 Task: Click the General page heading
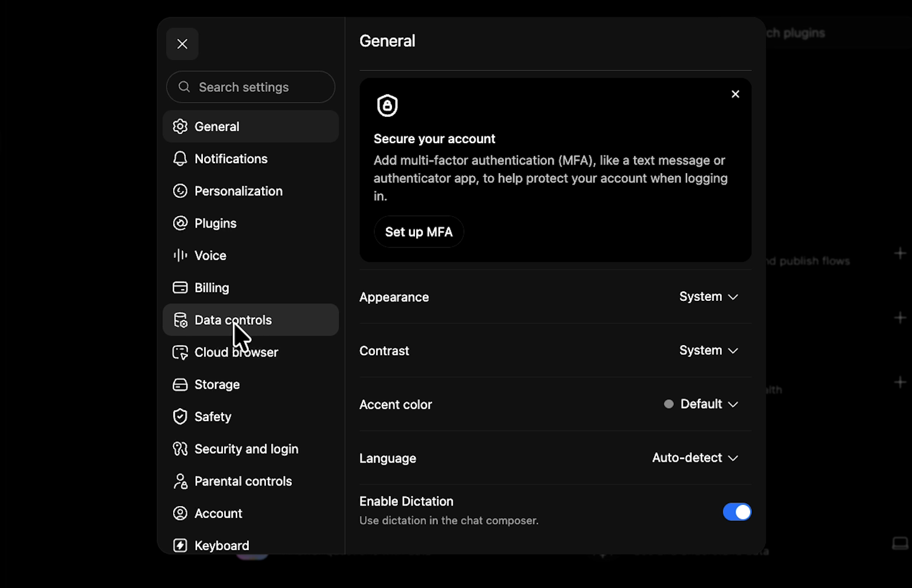(387, 41)
